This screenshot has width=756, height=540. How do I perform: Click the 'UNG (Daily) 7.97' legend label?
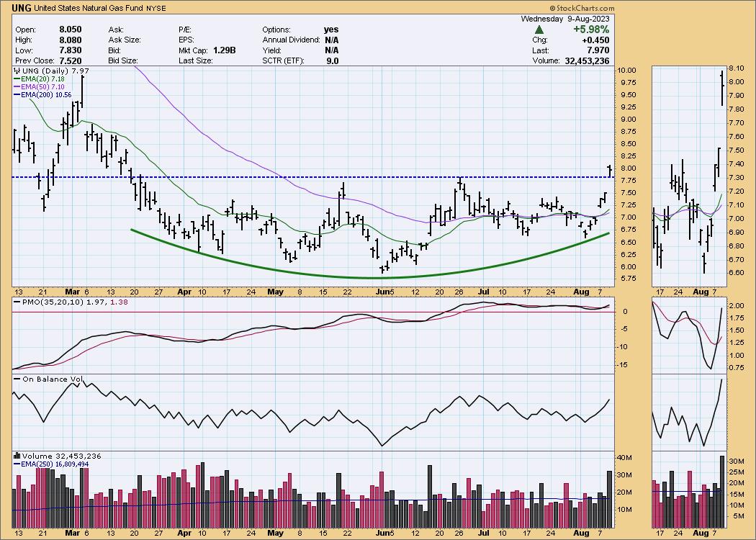tap(56, 71)
